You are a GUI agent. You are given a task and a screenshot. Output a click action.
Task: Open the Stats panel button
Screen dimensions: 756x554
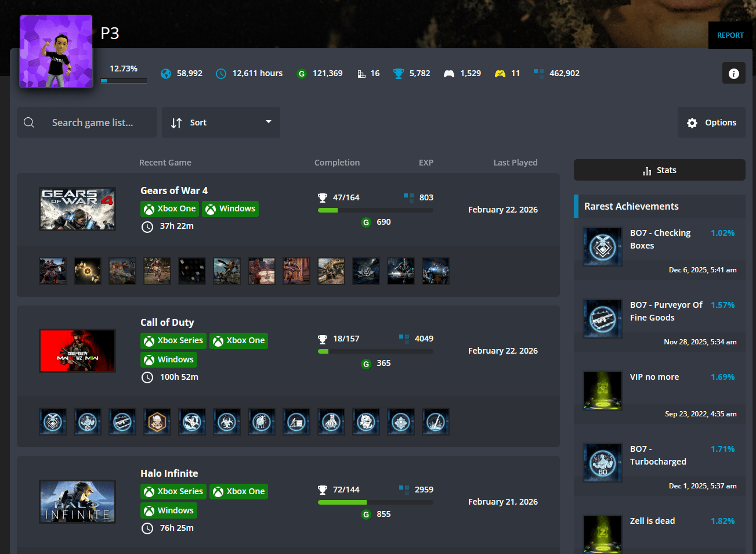click(x=660, y=170)
